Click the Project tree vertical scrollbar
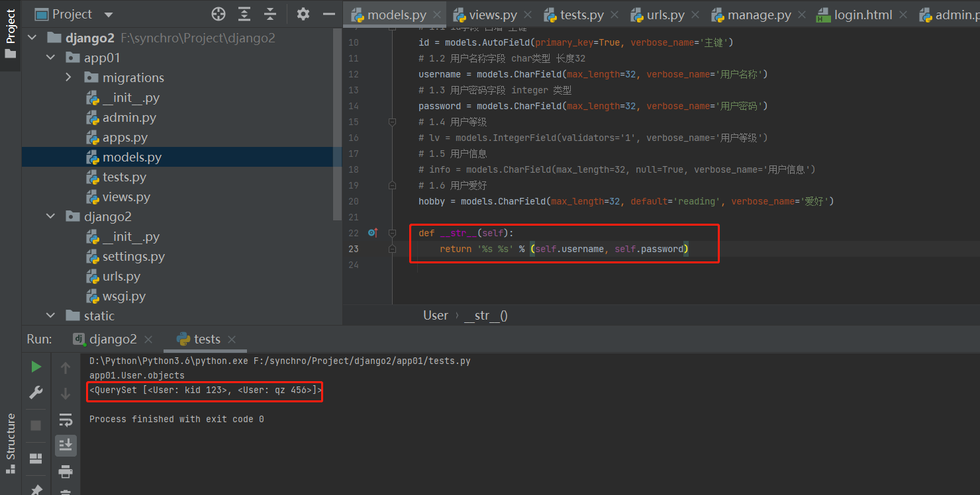This screenshot has width=980, height=495. click(x=338, y=126)
